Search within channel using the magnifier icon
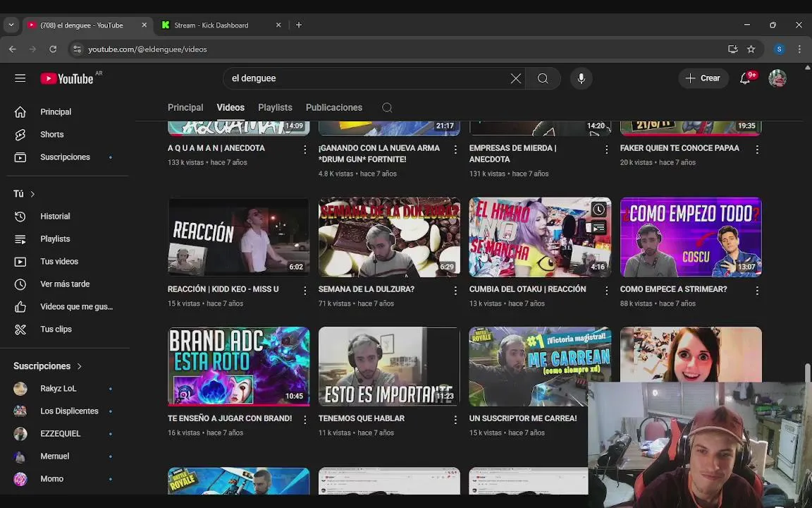The height and width of the screenshot is (508, 812). point(387,107)
